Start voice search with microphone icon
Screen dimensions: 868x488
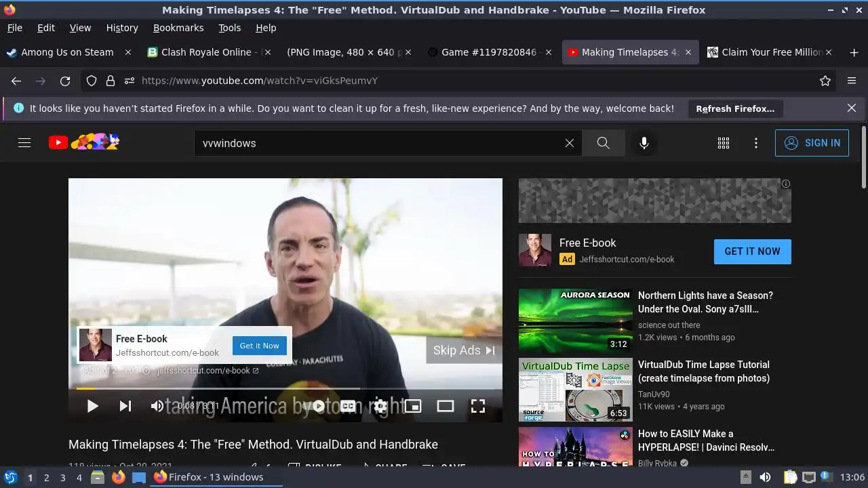(644, 143)
